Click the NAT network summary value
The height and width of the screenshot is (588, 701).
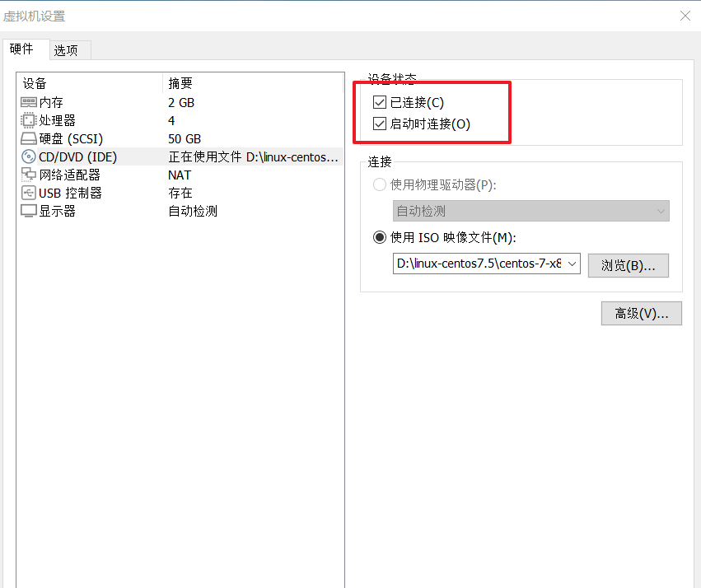(x=180, y=175)
